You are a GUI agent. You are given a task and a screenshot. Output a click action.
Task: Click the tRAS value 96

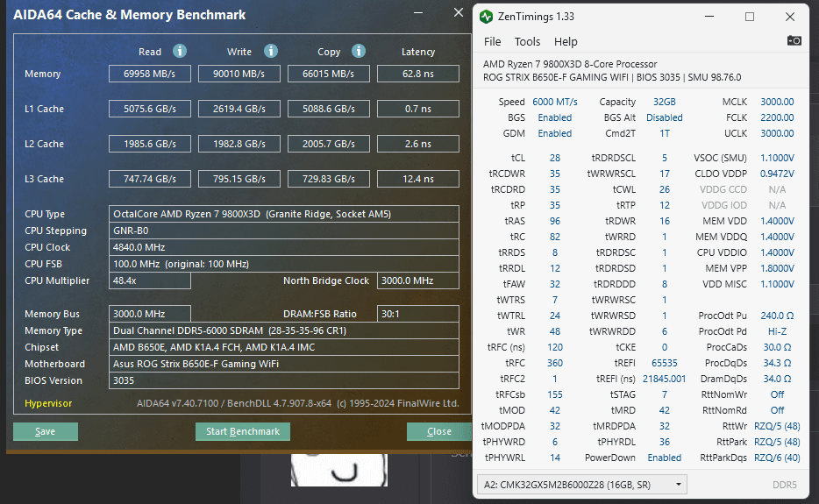click(555, 221)
